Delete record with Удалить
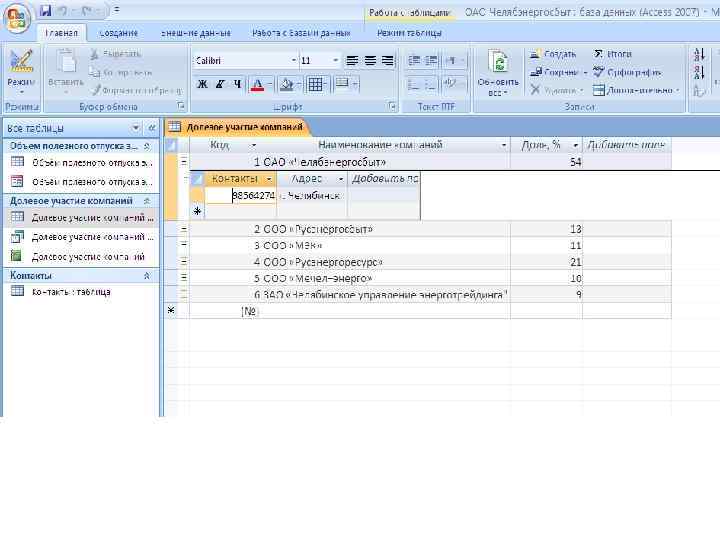 553,90
